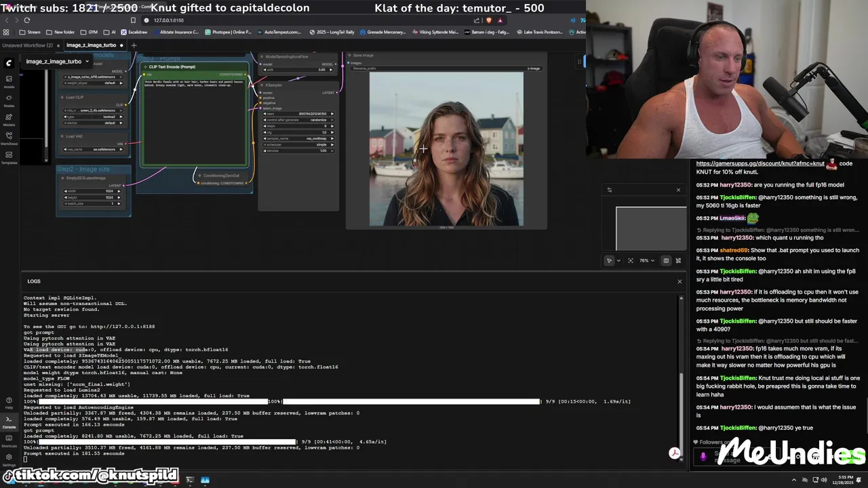
Task: Open the Shortcuts sidebar item
Action: coord(9,441)
